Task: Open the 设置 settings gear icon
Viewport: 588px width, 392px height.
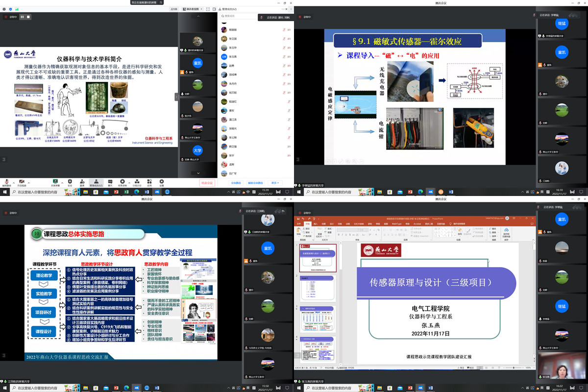Action: pos(162,181)
